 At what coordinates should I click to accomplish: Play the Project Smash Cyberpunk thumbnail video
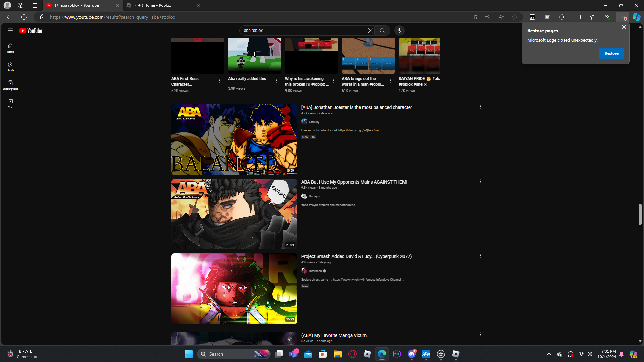234,289
